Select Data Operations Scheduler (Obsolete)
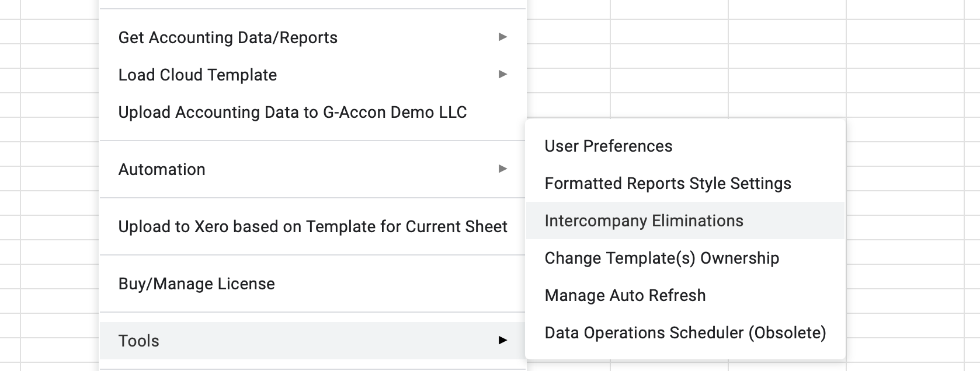Viewport: 980px width, 371px height. point(685,333)
